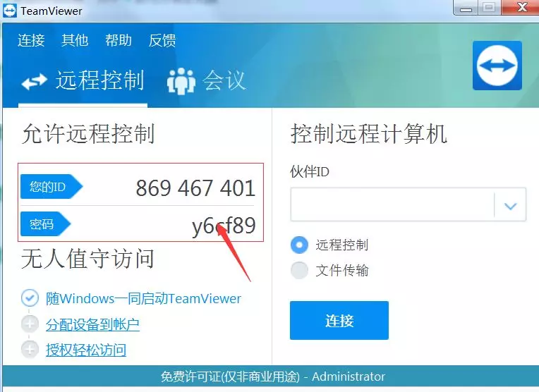Image resolution: width=539 pixels, height=392 pixels.
Task: Select the ID number 869 467 401
Action: 195,188
